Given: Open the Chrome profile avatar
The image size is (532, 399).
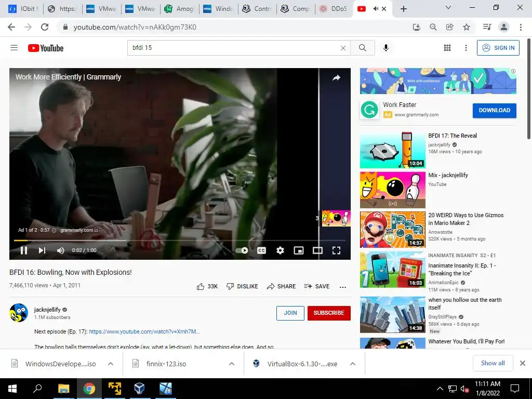Looking at the screenshot, I should point(504,27).
